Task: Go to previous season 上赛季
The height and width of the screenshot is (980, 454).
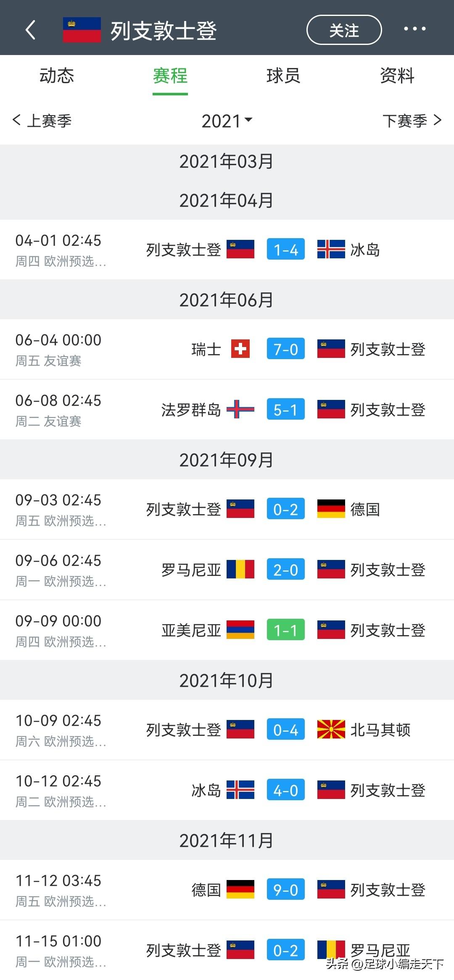Action: (42, 121)
